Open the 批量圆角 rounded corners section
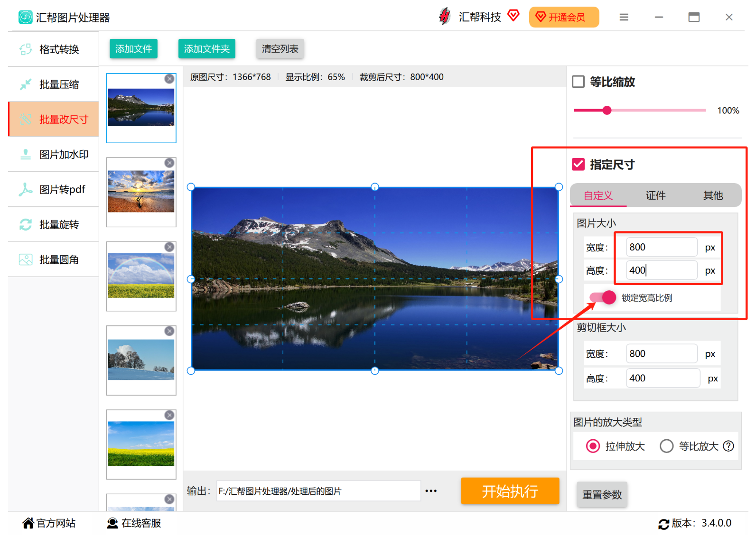The height and width of the screenshot is (546, 756). tap(54, 259)
